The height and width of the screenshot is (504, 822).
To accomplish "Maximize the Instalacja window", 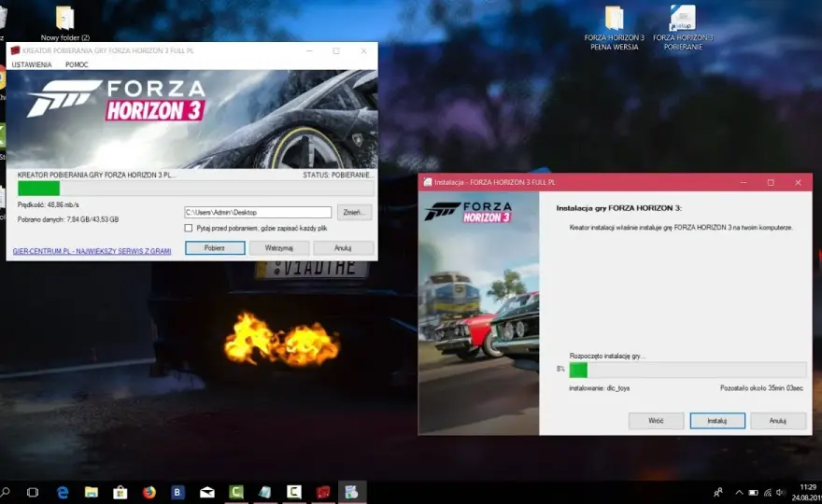I will coord(771,182).
